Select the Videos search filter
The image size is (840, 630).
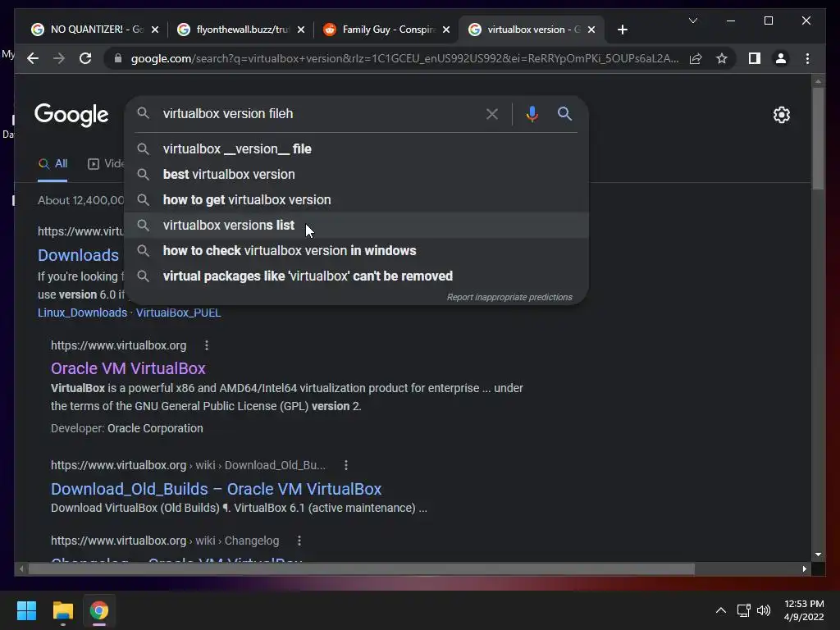click(106, 164)
